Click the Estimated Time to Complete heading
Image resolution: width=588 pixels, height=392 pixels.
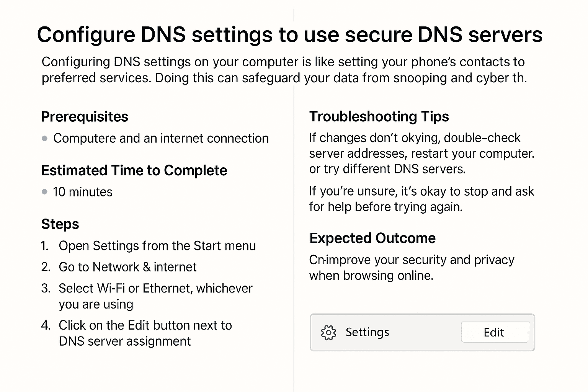click(134, 170)
